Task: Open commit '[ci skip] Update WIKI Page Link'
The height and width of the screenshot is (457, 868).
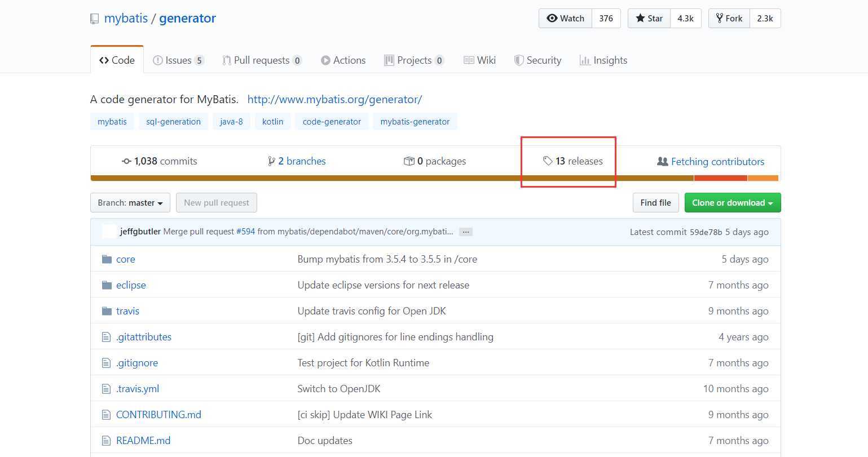Action: click(x=365, y=415)
